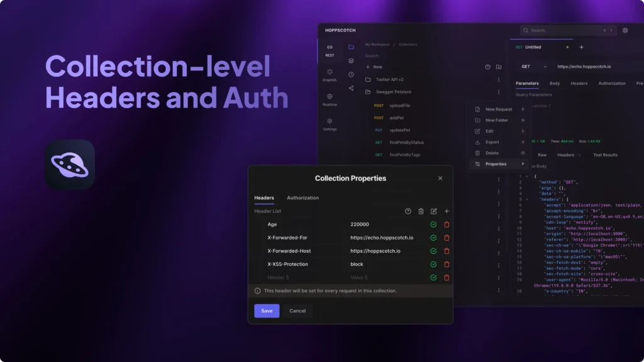Open the GET findPetsByStatus request
The height and width of the screenshot is (362, 644).
[x=398, y=143]
